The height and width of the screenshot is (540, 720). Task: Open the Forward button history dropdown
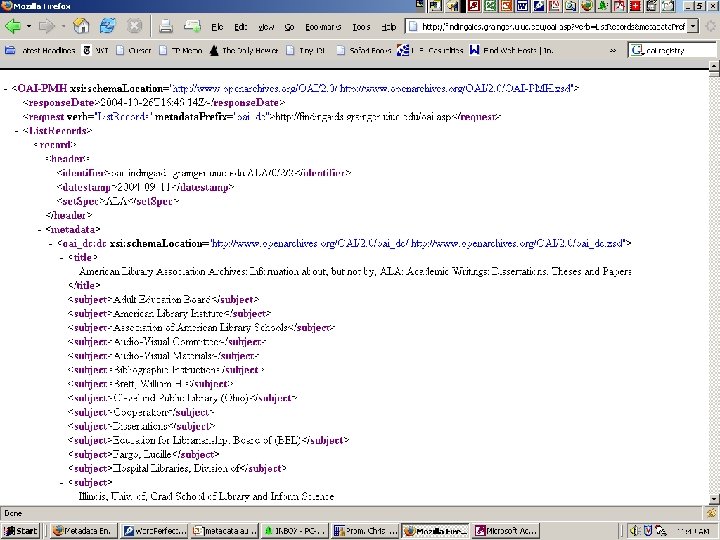pos(63,26)
